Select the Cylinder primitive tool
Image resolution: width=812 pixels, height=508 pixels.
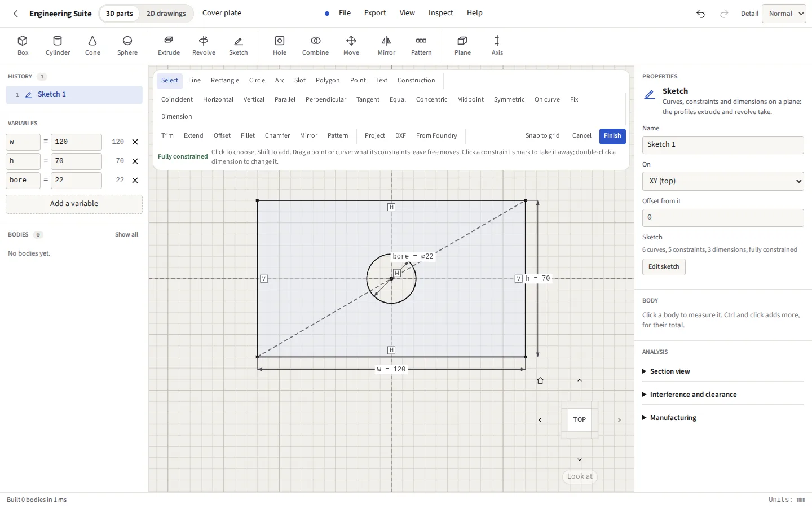[x=58, y=46]
